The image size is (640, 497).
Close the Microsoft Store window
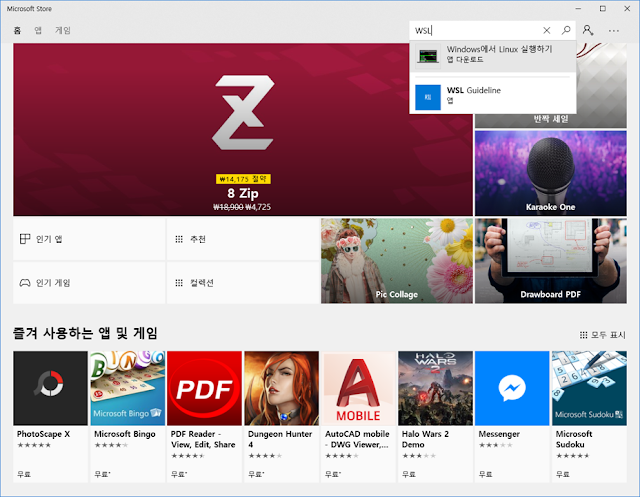coord(627,9)
